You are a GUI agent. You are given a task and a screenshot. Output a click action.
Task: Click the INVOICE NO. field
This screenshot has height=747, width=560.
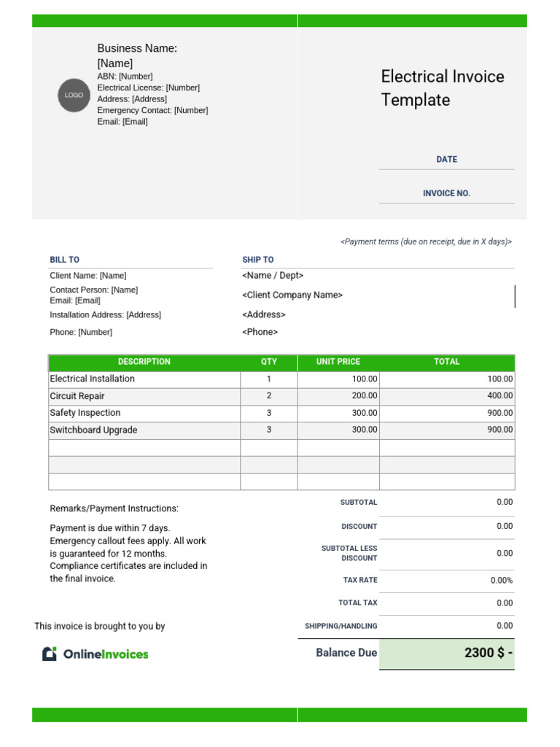point(447,193)
